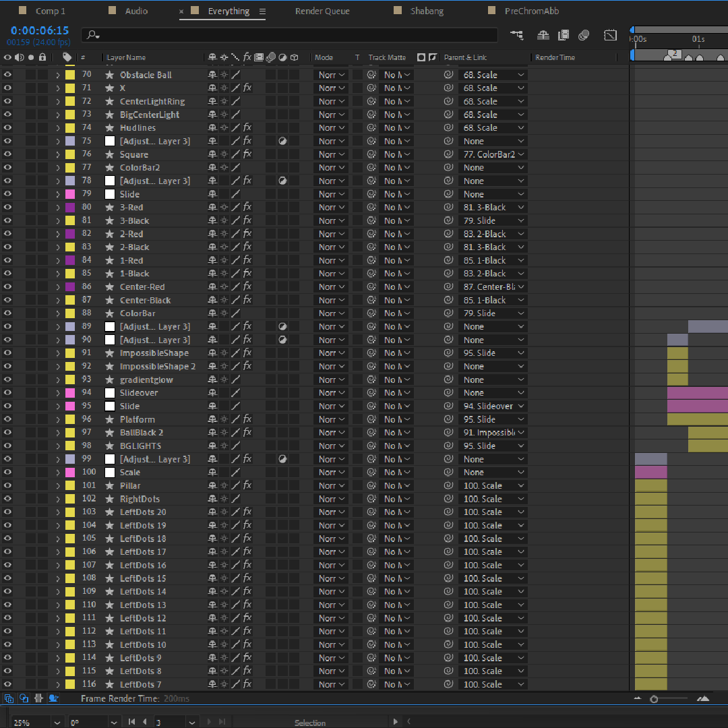This screenshot has height=728, width=728.
Task: Open parent dropdown showing 77. ColorBar2
Action: coord(493,154)
